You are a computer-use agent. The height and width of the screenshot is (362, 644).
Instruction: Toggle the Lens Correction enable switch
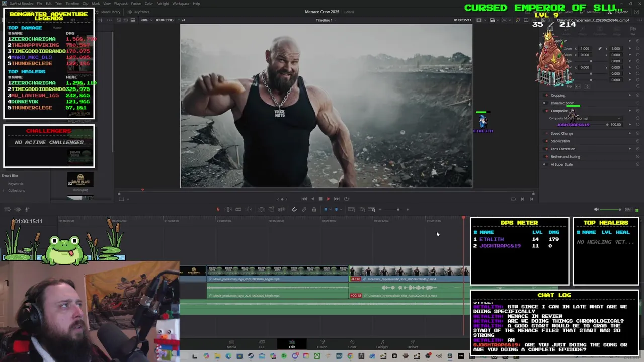(546, 149)
